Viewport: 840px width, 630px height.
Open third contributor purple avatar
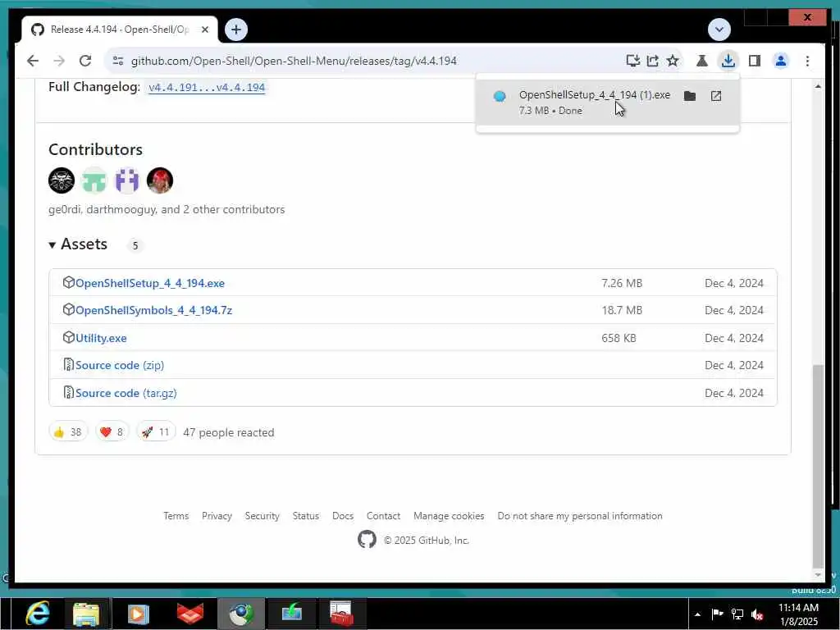(127, 180)
